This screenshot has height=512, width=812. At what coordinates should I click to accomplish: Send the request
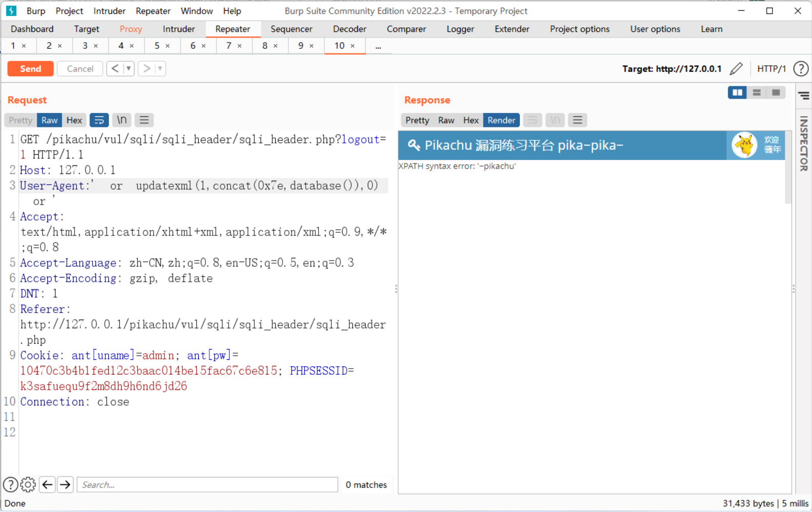30,68
